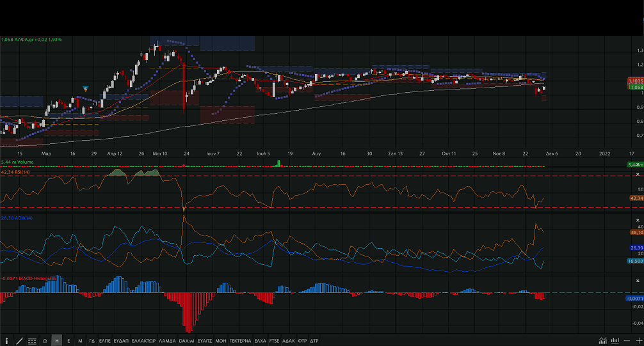Screen dimensions: 644x346
Task: Zoom in with the plus icon
Action: pos(638,341)
